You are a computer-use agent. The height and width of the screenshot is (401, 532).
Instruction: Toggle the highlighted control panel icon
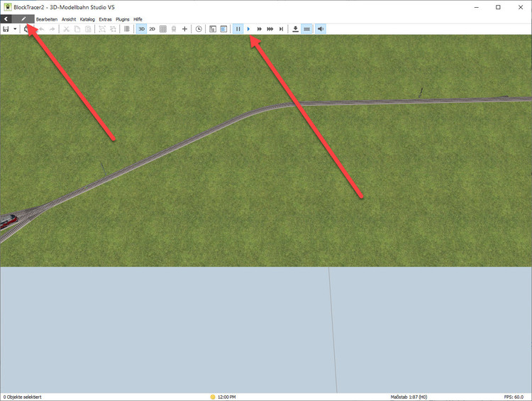pos(223,29)
